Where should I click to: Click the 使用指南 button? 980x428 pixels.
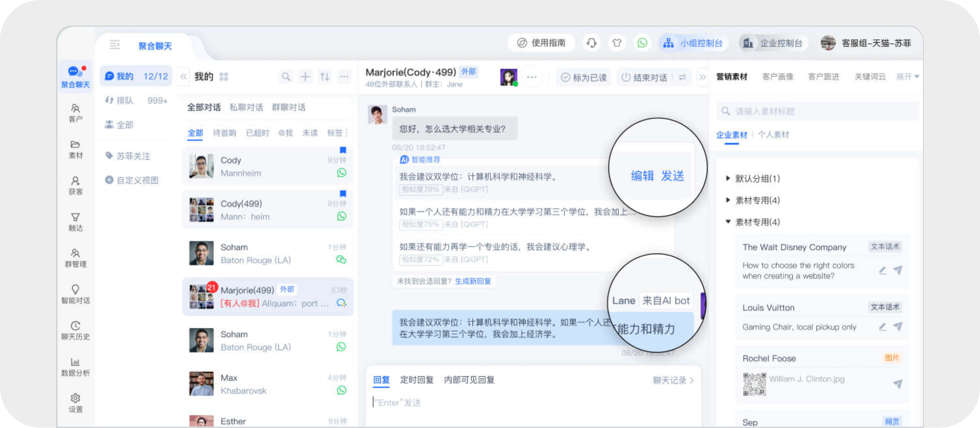pos(541,43)
